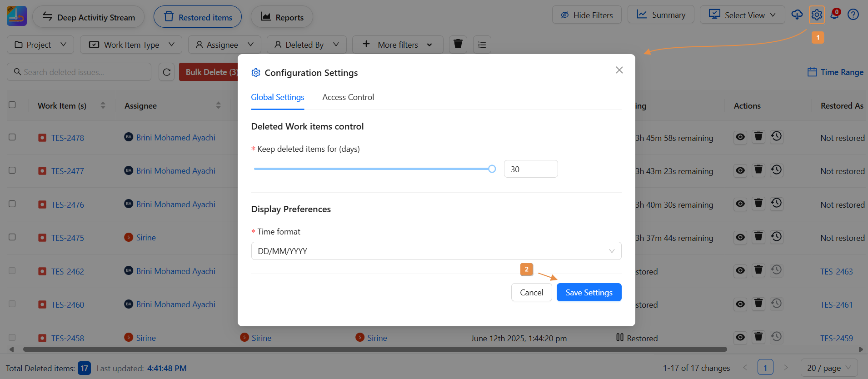Click the refresh icon next to search
Image resolution: width=868 pixels, height=379 pixels.
[167, 72]
